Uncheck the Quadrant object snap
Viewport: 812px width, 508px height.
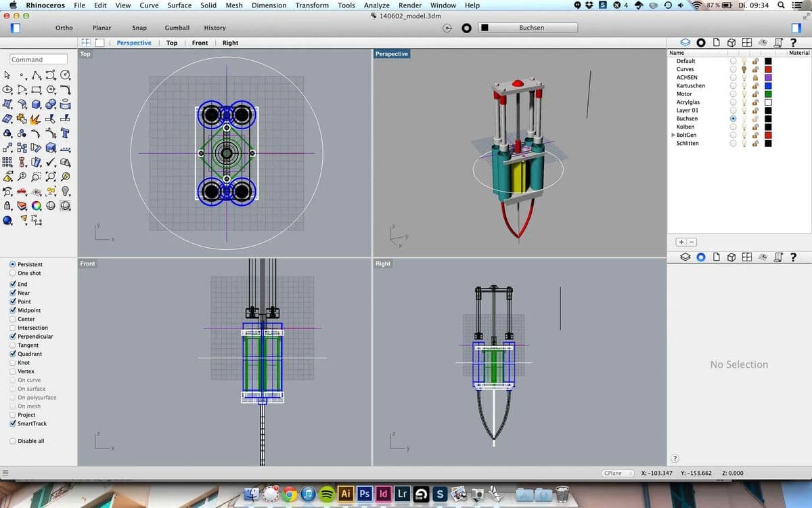13,354
